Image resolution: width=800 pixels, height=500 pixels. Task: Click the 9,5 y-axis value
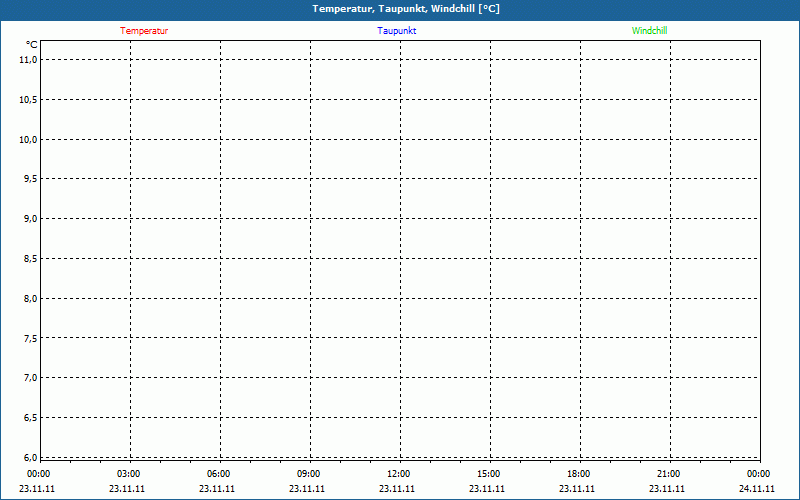tap(31, 179)
